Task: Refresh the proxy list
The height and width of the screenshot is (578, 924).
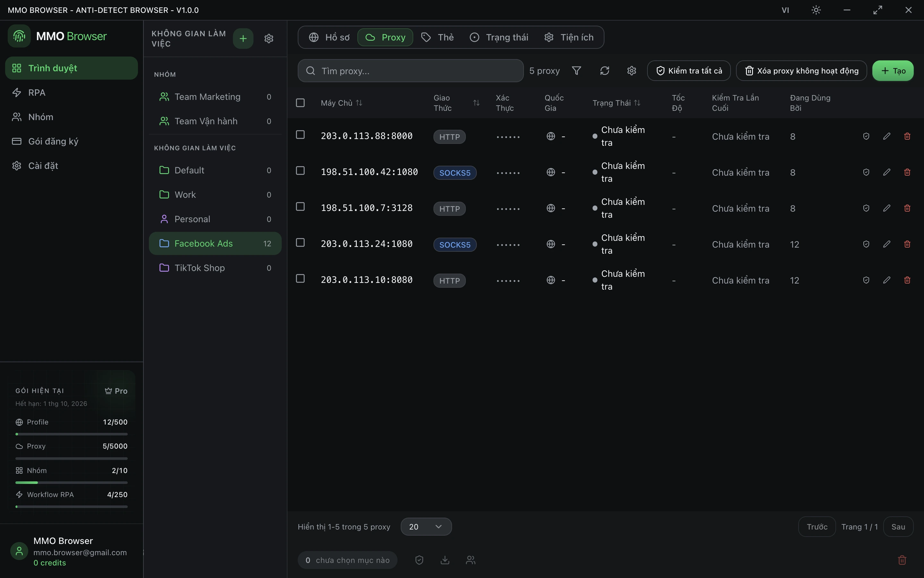Action: click(604, 71)
